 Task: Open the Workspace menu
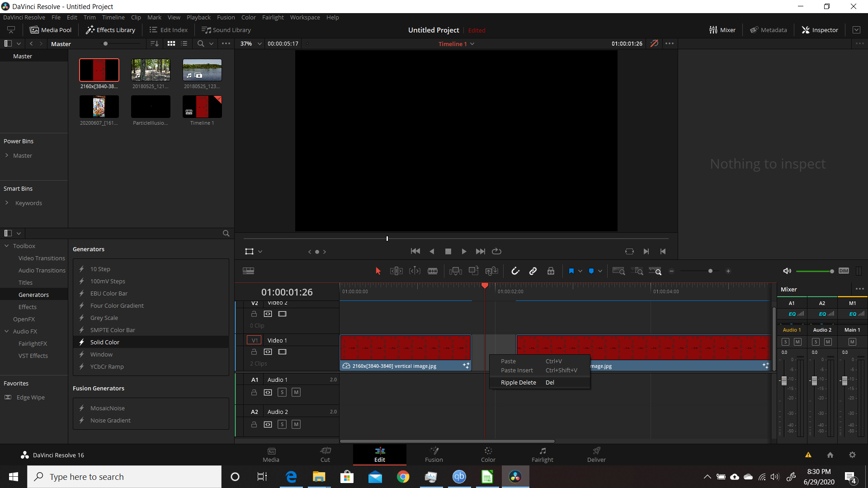pos(305,18)
